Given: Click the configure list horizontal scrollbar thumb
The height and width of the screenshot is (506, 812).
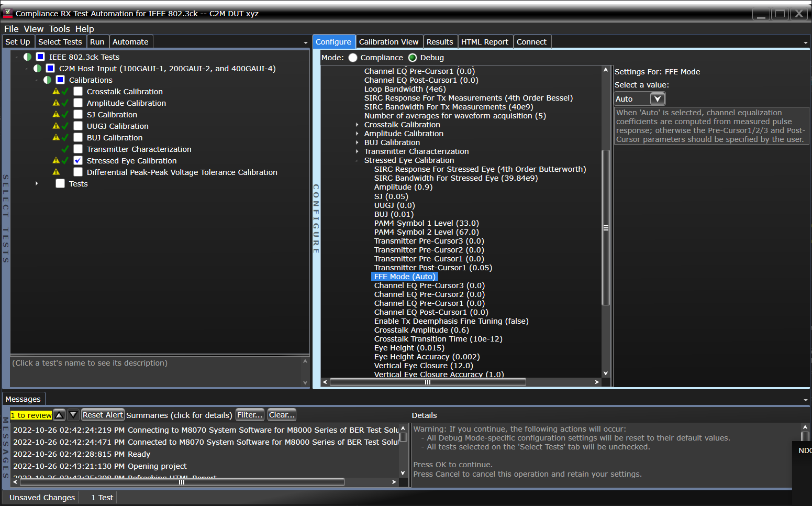Looking at the screenshot, I should 427,382.
